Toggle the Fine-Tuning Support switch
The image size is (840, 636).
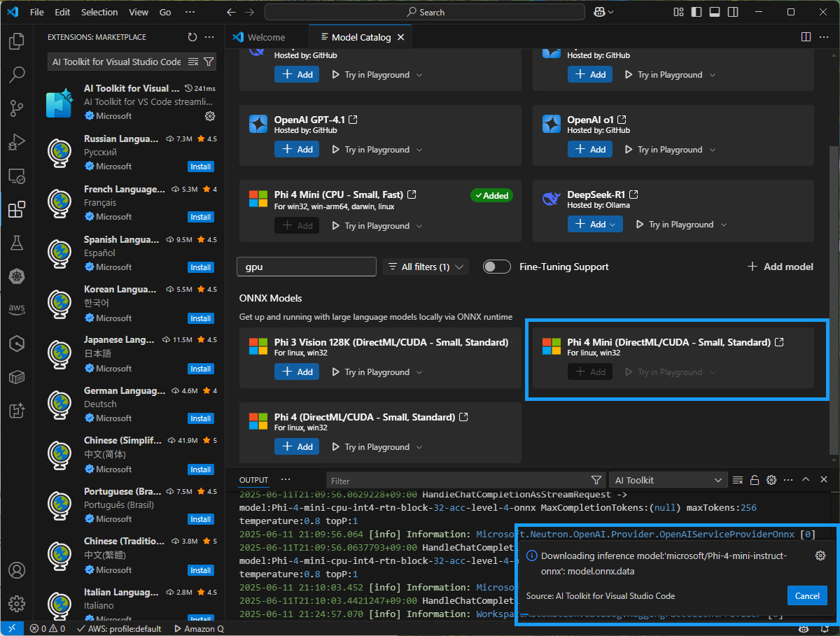point(497,267)
